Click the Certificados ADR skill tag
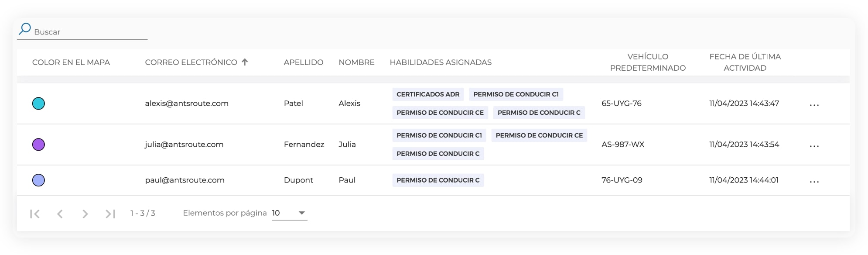The height and width of the screenshot is (255, 868). tap(427, 94)
